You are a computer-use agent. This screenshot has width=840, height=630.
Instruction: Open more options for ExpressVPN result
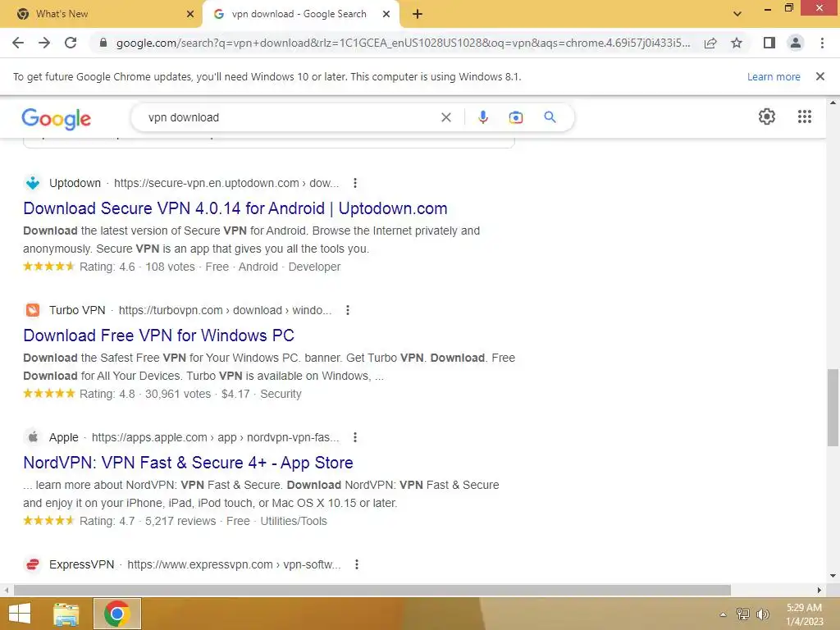click(x=356, y=564)
